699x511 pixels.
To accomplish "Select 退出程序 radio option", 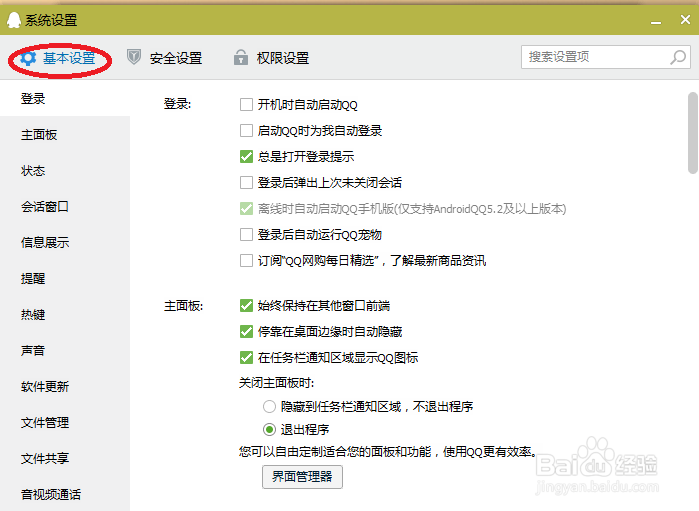I will tap(269, 430).
